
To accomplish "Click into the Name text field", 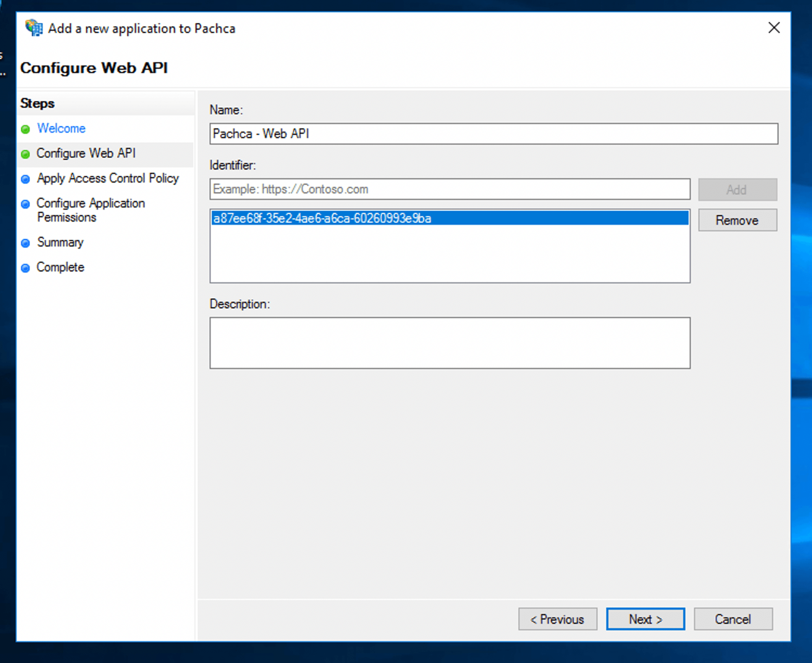I will [x=493, y=134].
